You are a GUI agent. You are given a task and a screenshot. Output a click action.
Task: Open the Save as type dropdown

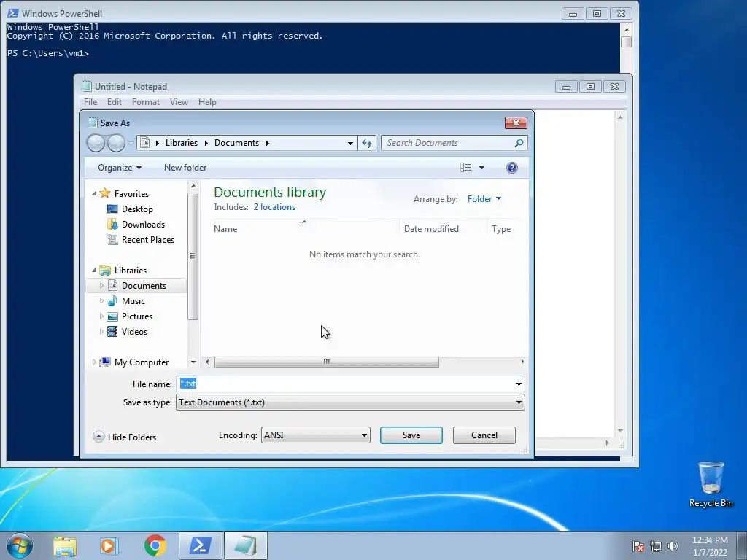point(350,402)
